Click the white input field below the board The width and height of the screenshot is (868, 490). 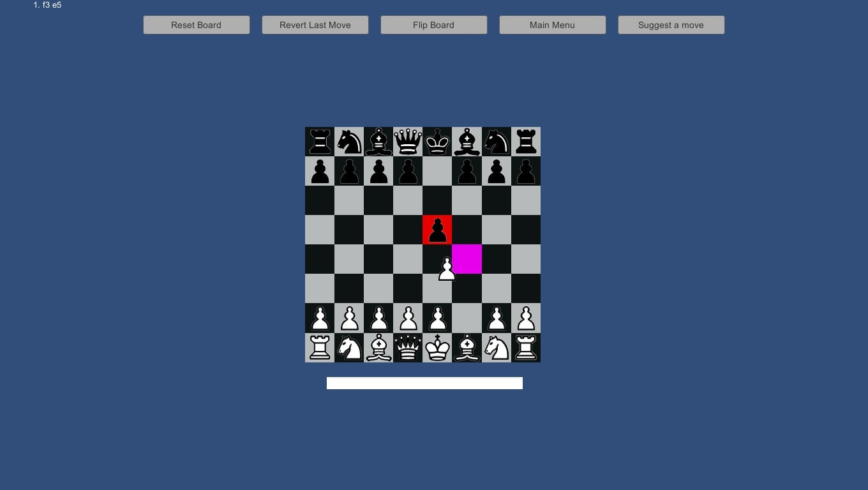tap(424, 383)
